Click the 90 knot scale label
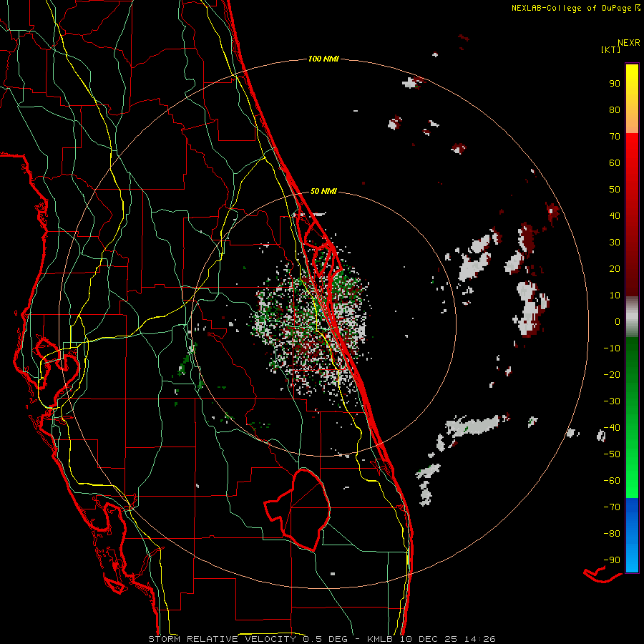 pyautogui.click(x=615, y=84)
